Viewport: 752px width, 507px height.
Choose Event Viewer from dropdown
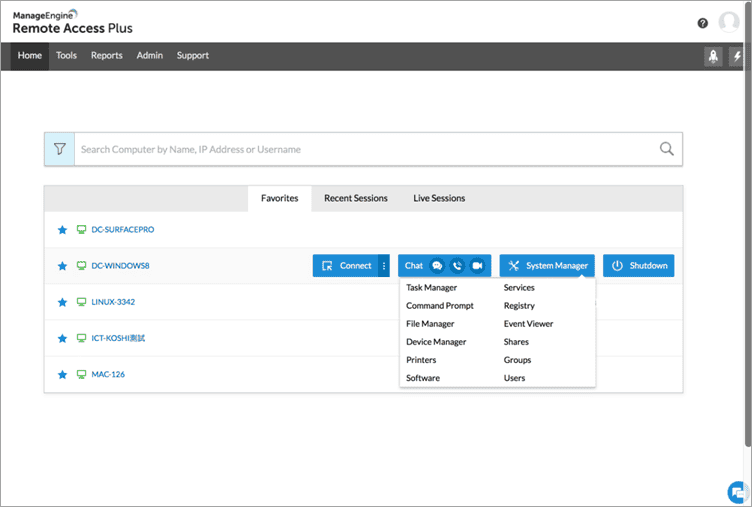(529, 324)
